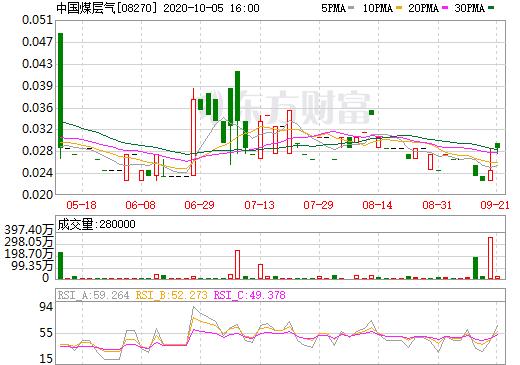
Task: Click the 5PMA legend label
Action: [x=333, y=8]
